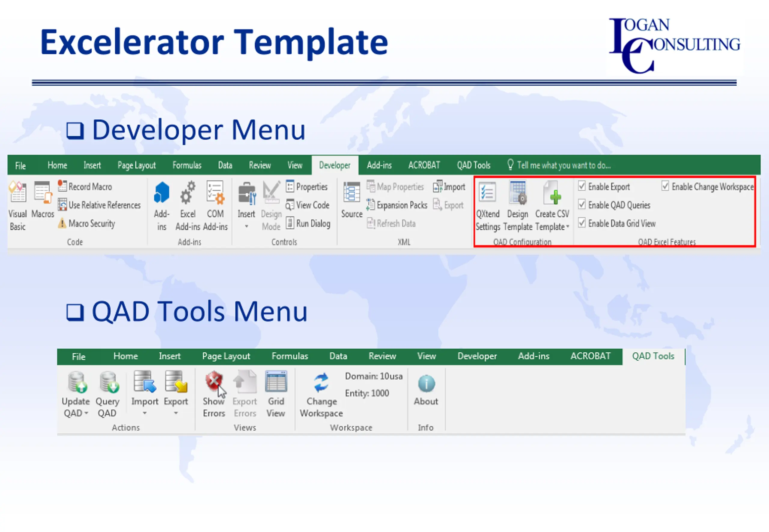Select Formulas tab in upper ribbon

tap(187, 165)
